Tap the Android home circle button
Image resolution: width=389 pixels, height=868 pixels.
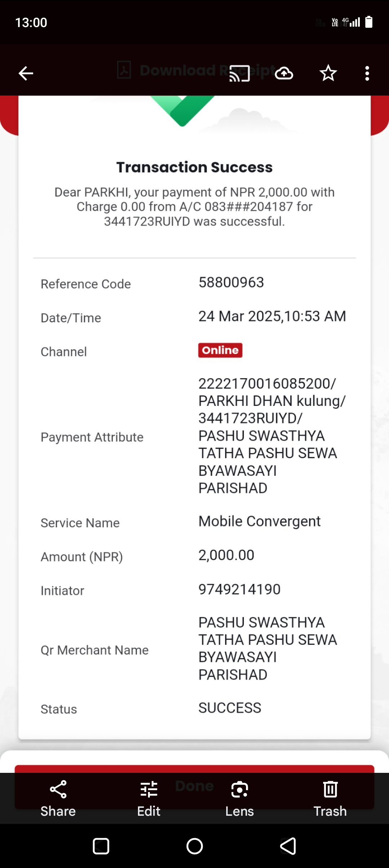point(194,846)
